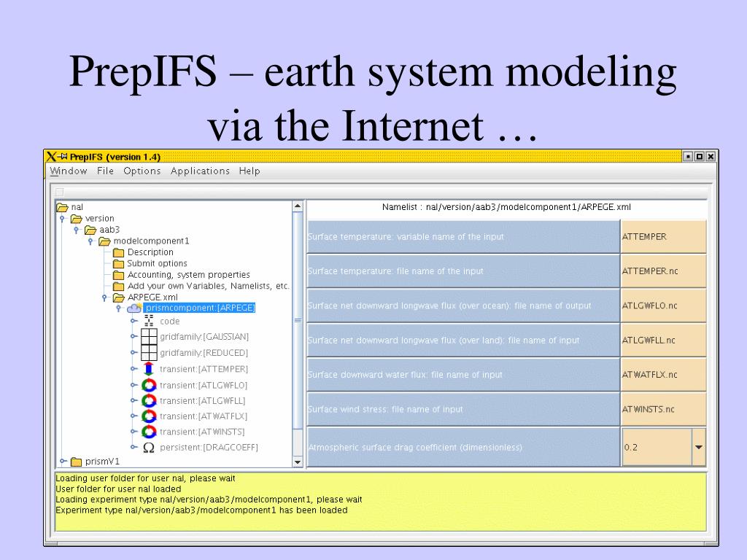The height and width of the screenshot is (560, 747).
Task: Open the Options menu
Action: coord(142,171)
